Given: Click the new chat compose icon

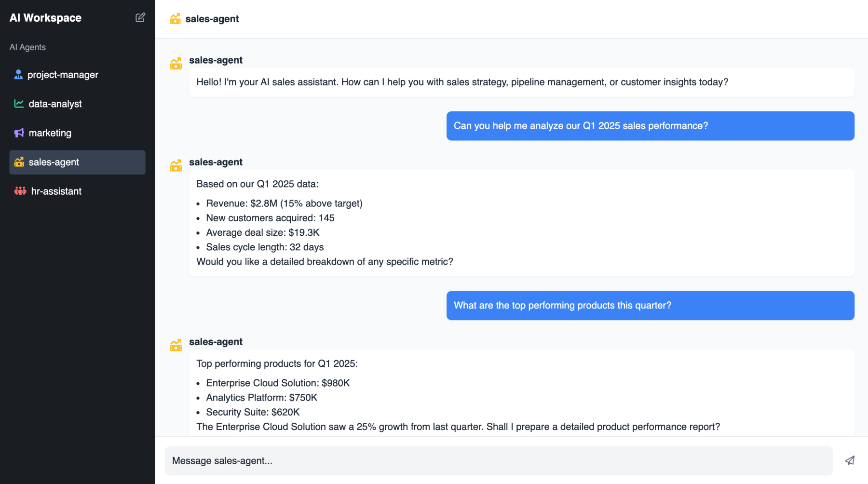Looking at the screenshot, I should click(x=140, y=18).
